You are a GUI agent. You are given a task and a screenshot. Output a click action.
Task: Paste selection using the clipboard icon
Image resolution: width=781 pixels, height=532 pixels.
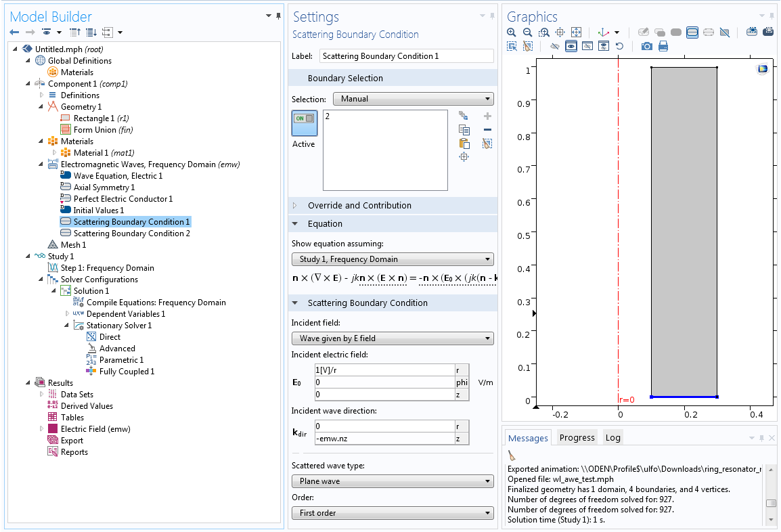click(464, 143)
